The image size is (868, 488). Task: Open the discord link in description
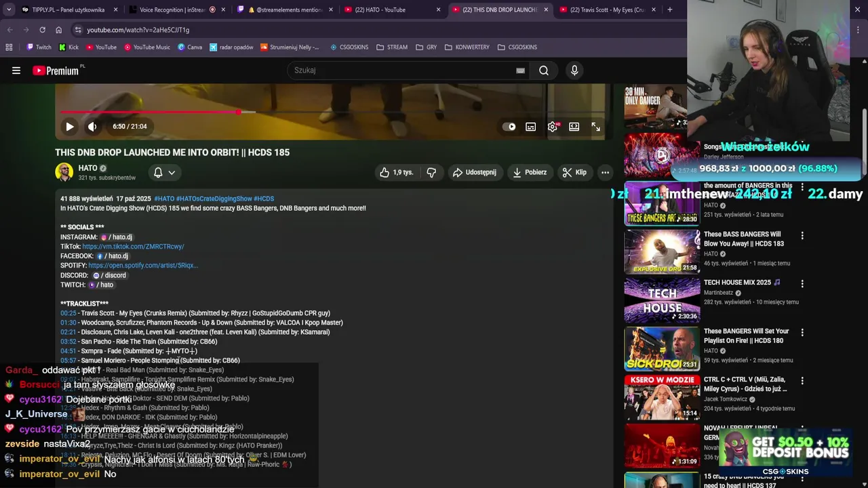tap(109, 275)
